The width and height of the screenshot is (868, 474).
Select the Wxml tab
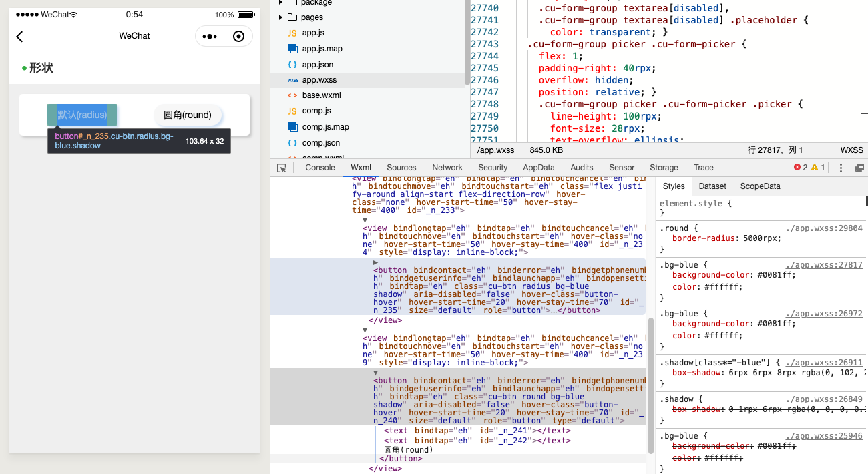point(361,168)
